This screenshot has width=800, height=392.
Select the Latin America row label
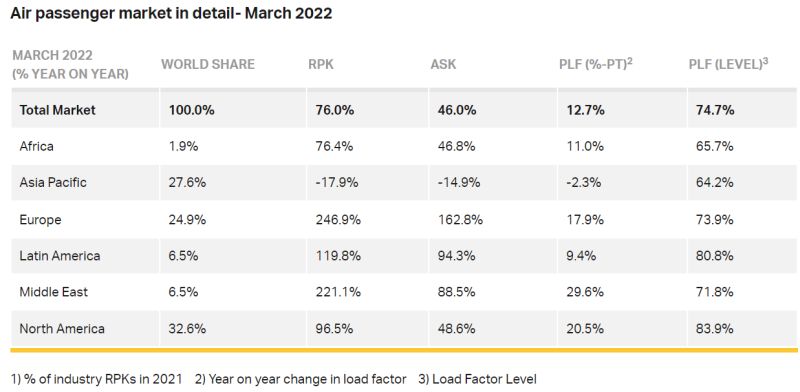click(x=60, y=255)
